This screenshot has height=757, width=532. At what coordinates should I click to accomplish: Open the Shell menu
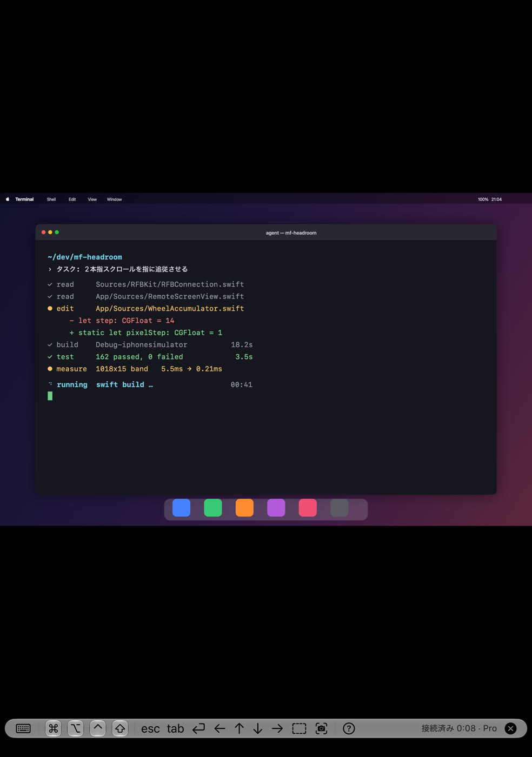tap(51, 200)
